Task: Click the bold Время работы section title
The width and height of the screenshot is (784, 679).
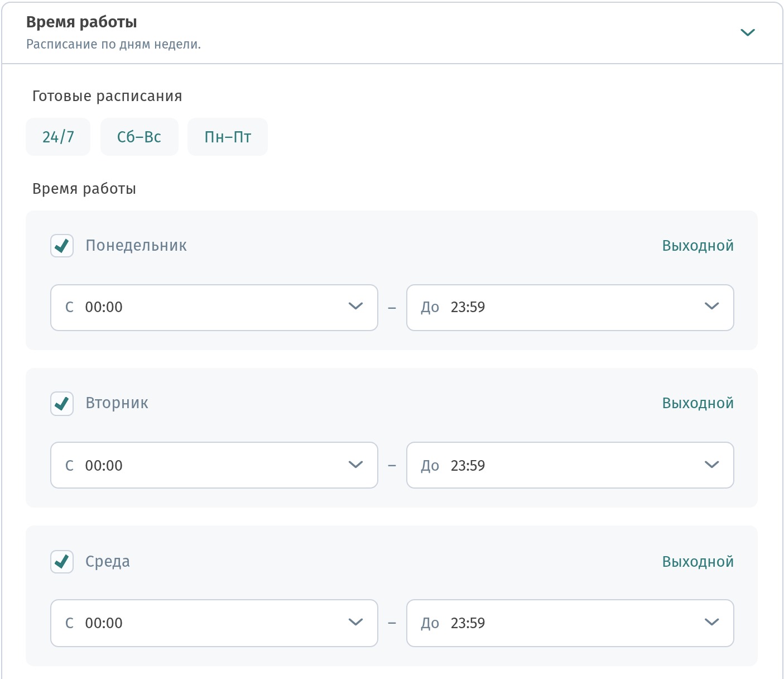Action: click(x=81, y=22)
